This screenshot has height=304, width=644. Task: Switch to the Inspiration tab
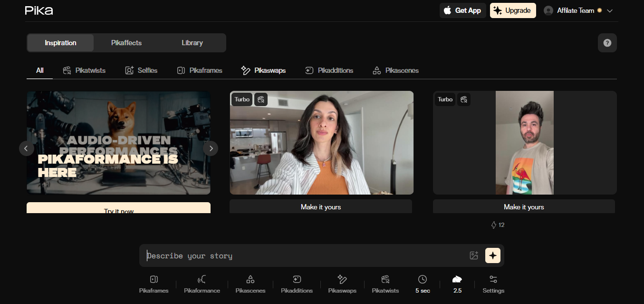coord(60,43)
